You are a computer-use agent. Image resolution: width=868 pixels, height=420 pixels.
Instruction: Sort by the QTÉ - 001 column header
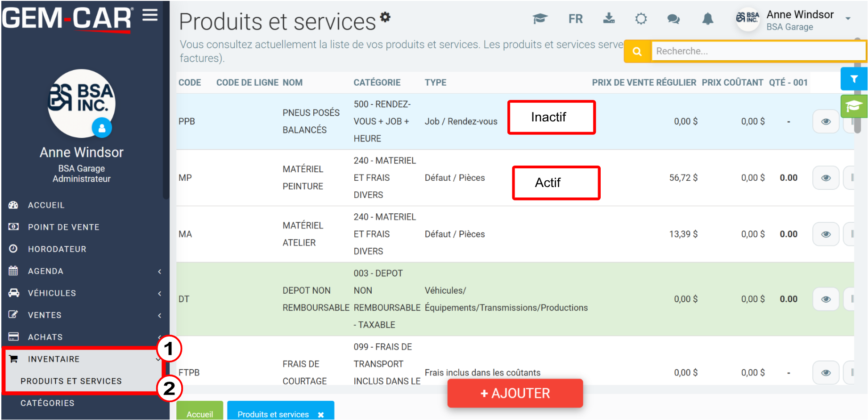pos(788,83)
